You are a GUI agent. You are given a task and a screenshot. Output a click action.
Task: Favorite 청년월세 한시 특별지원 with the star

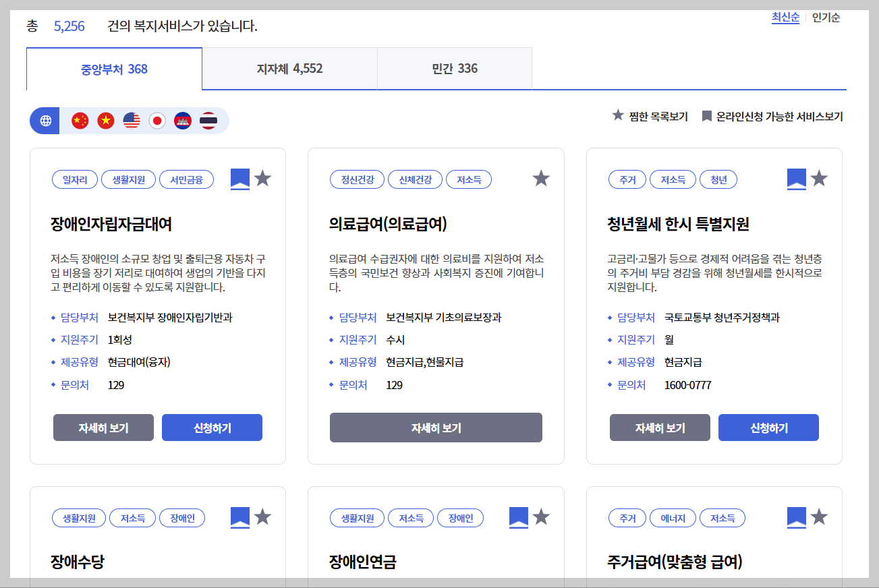click(x=819, y=179)
